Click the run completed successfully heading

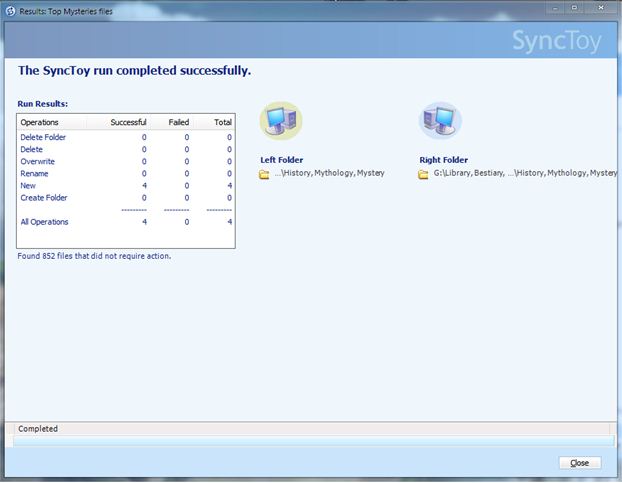pyautogui.click(x=134, y=71)
